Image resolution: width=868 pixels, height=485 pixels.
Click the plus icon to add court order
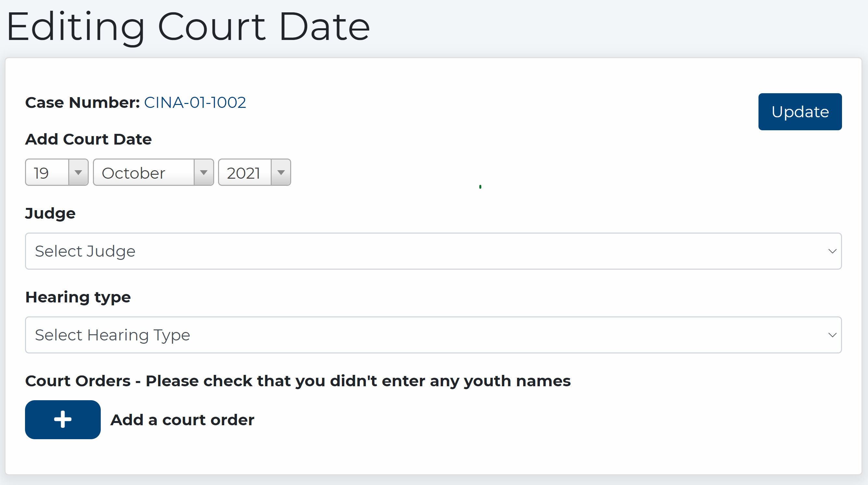coord(63,419)
